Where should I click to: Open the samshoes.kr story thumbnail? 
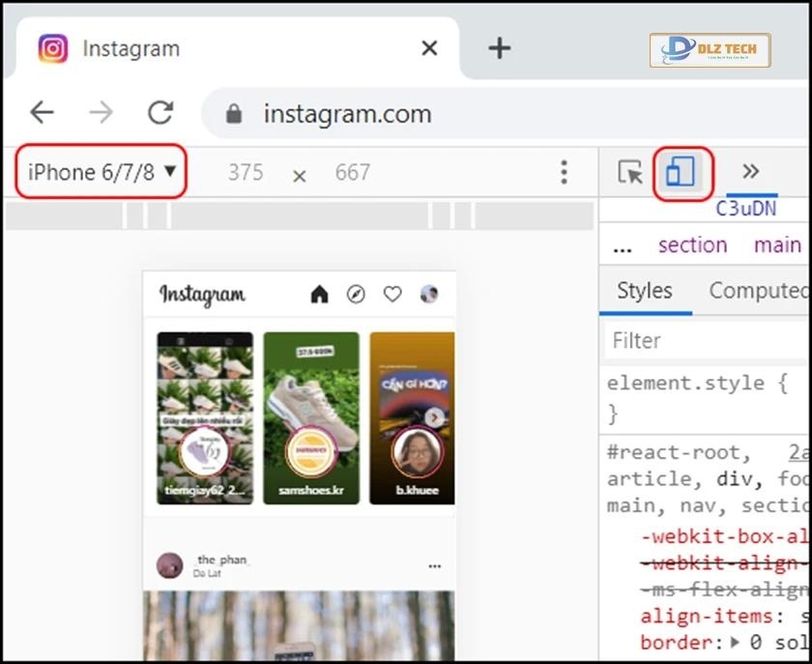(x=310, y=418)
